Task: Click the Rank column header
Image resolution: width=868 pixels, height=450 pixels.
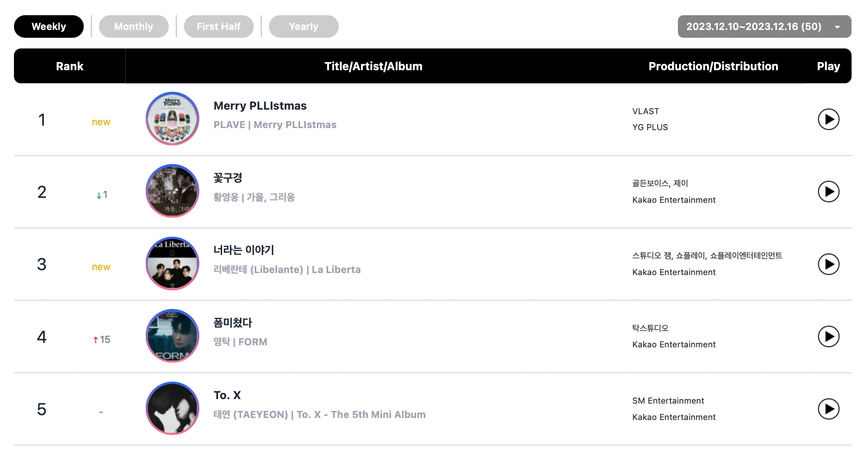Action: (x=69, y=66)
